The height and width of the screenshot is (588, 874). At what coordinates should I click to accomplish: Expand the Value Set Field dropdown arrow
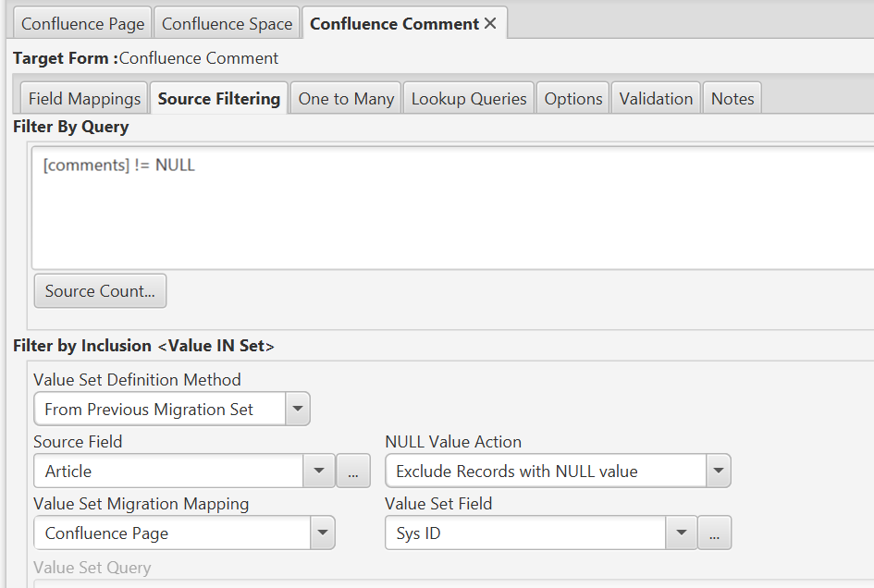[x=681, y=533]
